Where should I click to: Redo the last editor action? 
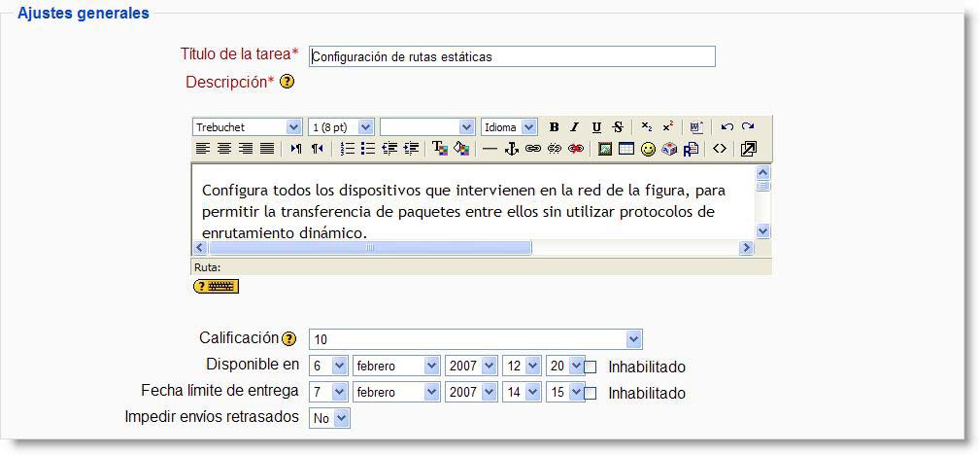point(748,127)
